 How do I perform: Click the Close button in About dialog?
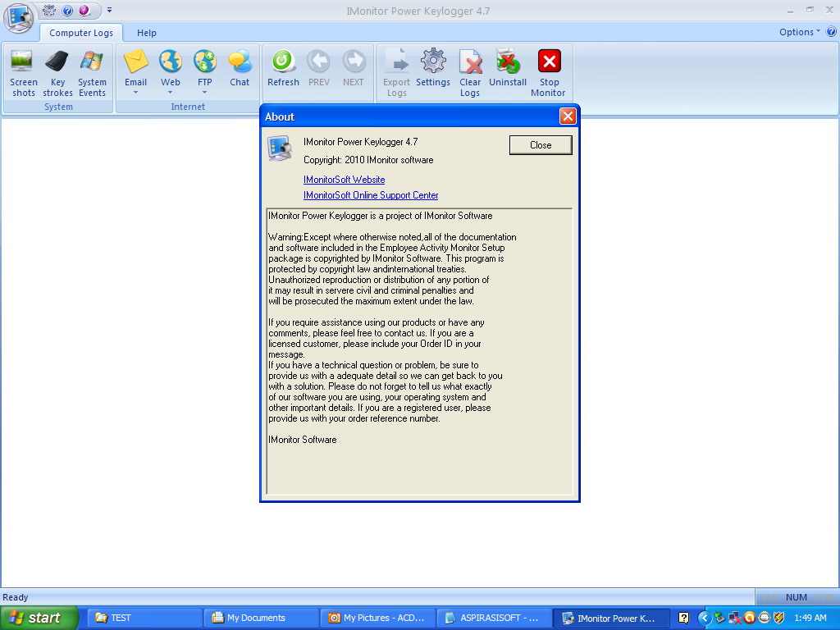[541, 144]
